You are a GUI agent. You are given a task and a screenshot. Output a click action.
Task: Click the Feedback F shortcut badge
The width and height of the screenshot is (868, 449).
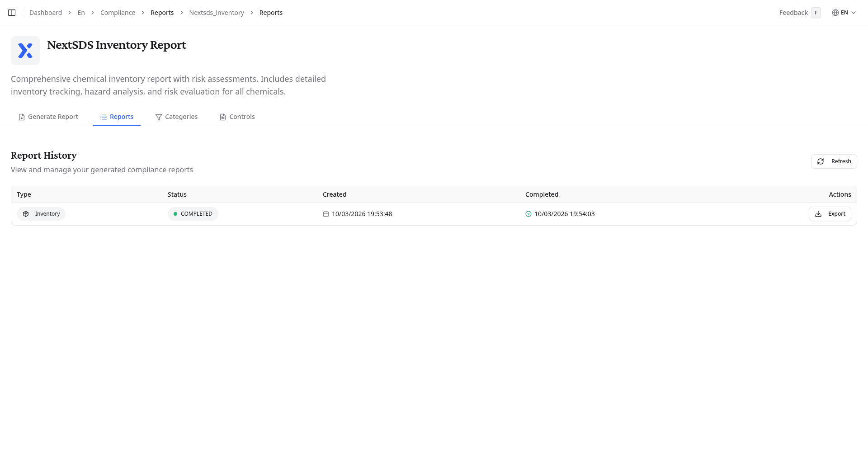pos(816,13)
